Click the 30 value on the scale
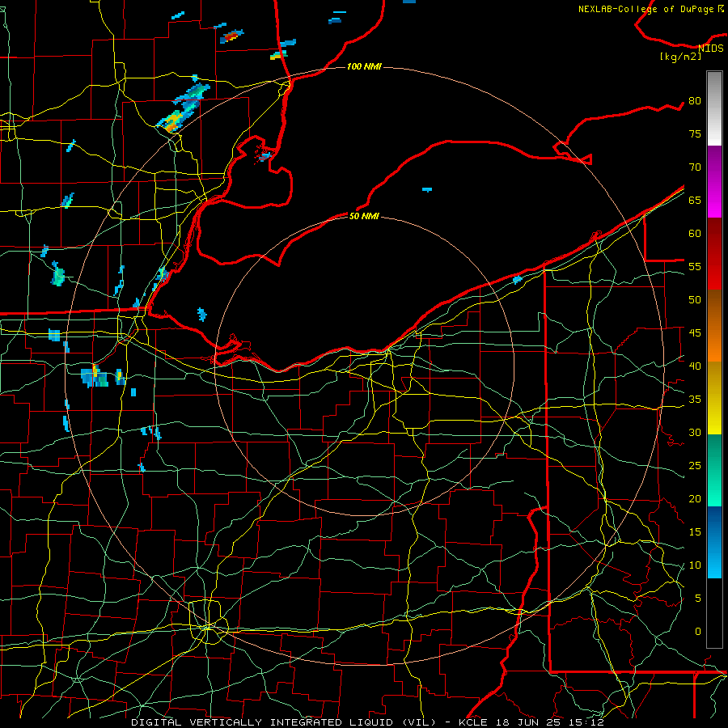 695,432
